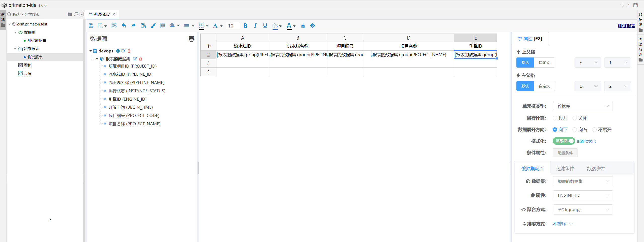Click the settings gear icon in toolbar
644x242 pixels.
[x=313, y=26]
